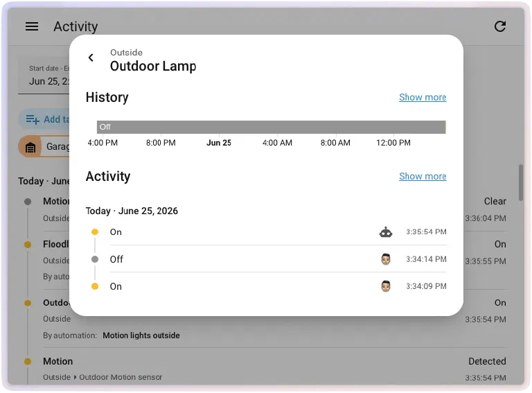Show more History details
532x393 pixels.
tap(423, 98)
